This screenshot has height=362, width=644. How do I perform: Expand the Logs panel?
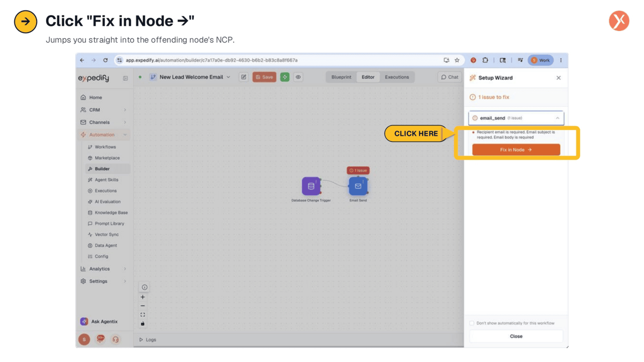[148, 339]
